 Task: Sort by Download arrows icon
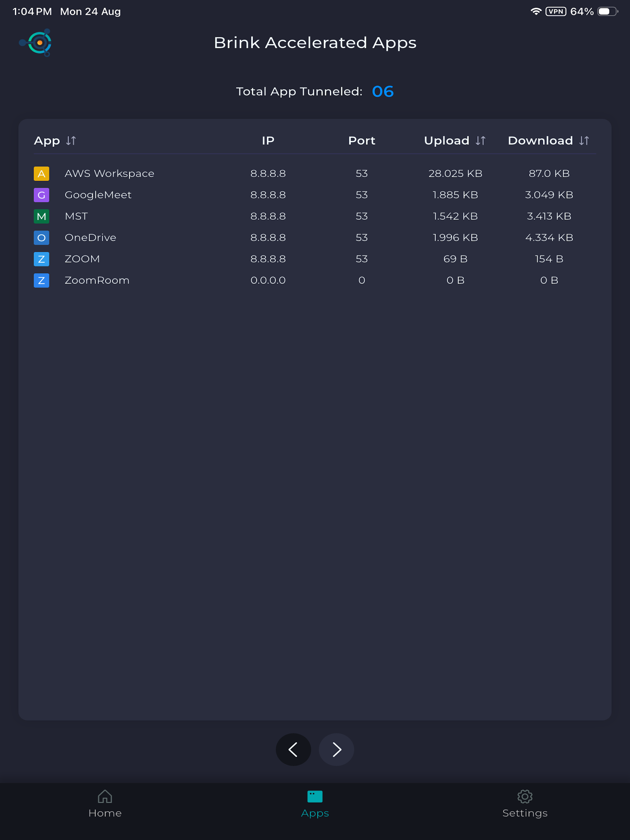pos(584,141)
